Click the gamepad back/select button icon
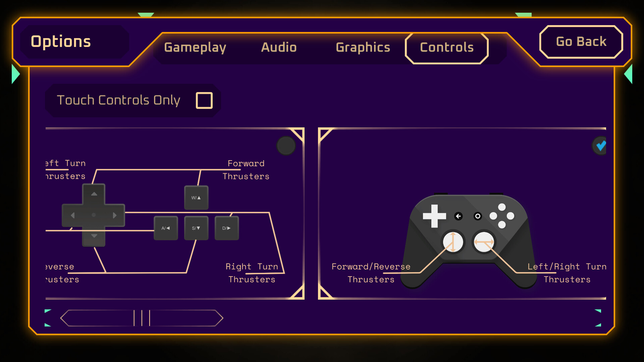Image resolution: width=644 pixels, height=362 pixels. tap(458, 216)
